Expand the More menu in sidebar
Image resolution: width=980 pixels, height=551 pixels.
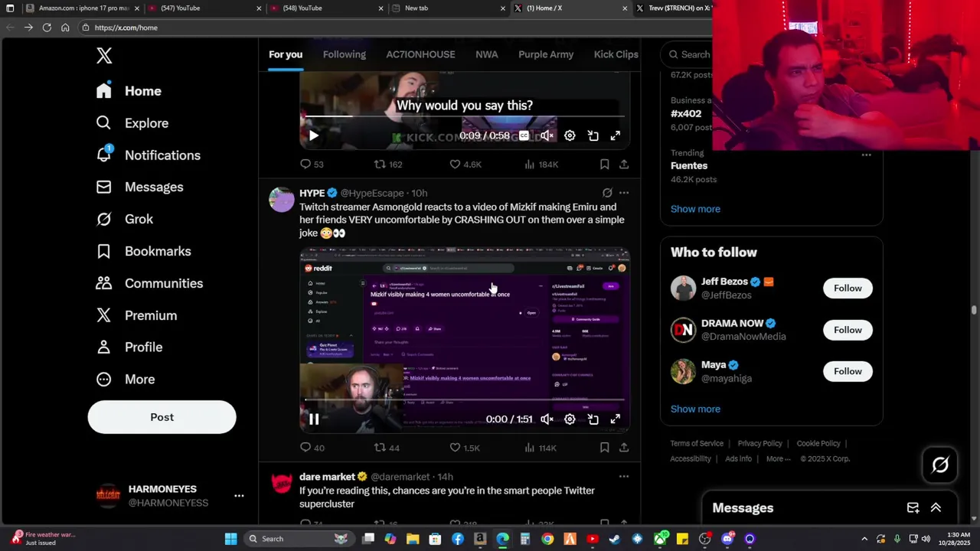tap(125, 380)
